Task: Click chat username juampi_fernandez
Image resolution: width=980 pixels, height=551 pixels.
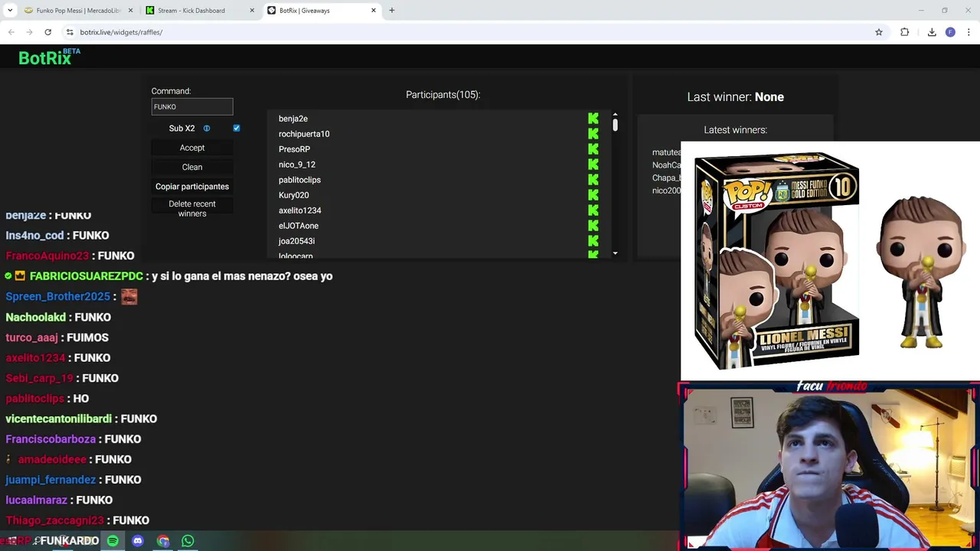Action: pyautogui.click(x=51, y=480)
